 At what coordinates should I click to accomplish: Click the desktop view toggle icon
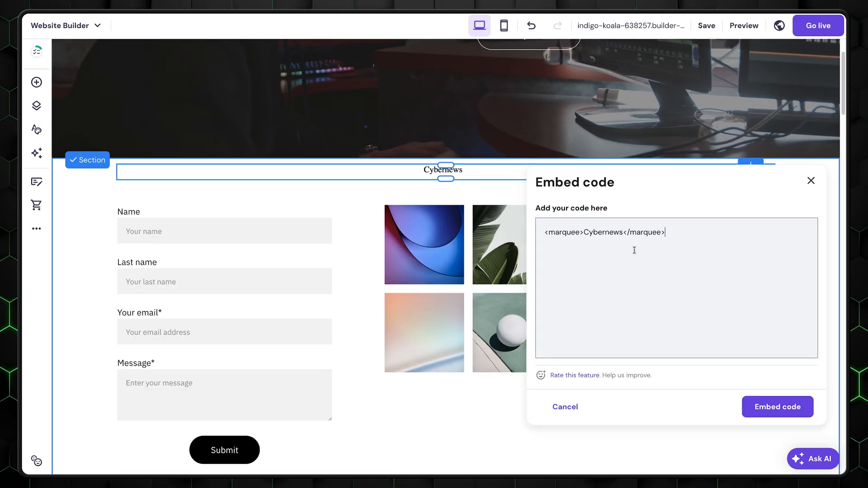(480, 25)
